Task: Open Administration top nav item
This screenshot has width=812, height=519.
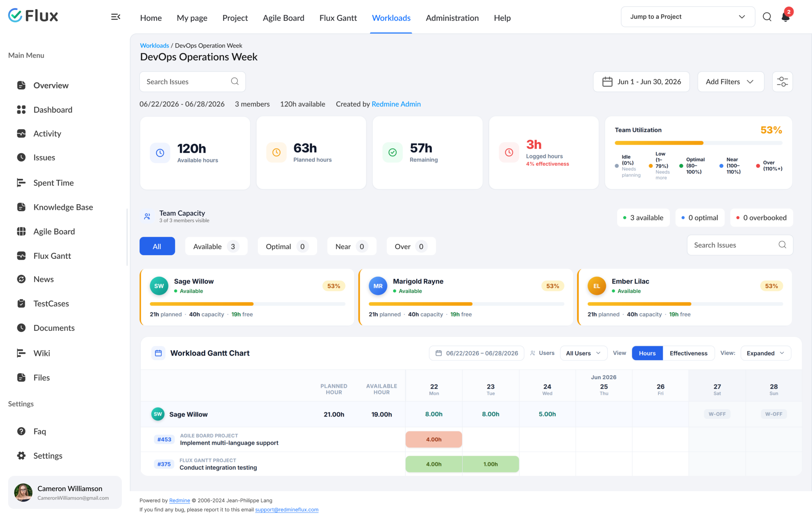Action: [452, 18]
